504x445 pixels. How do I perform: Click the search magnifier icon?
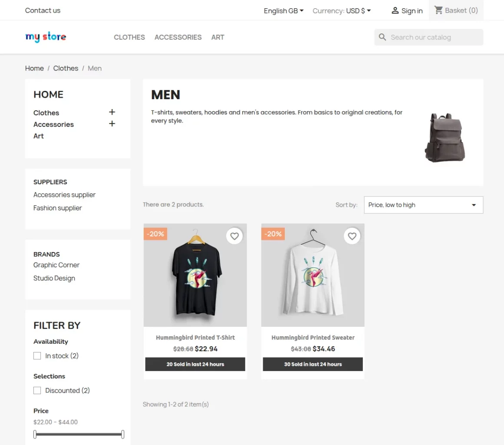click(x=382, y=37)
